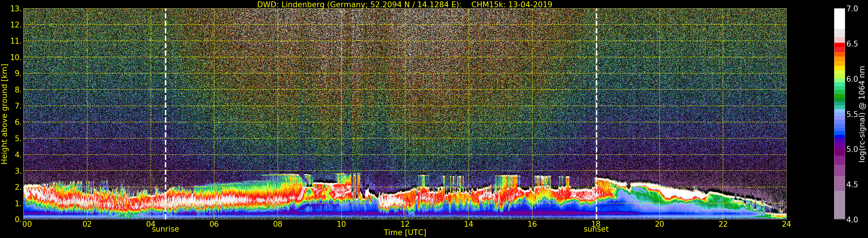The width and height of the screenshot is (868, 238).
Task: Click the "6.0" colorbar tick label
Action: pos(852,79)
